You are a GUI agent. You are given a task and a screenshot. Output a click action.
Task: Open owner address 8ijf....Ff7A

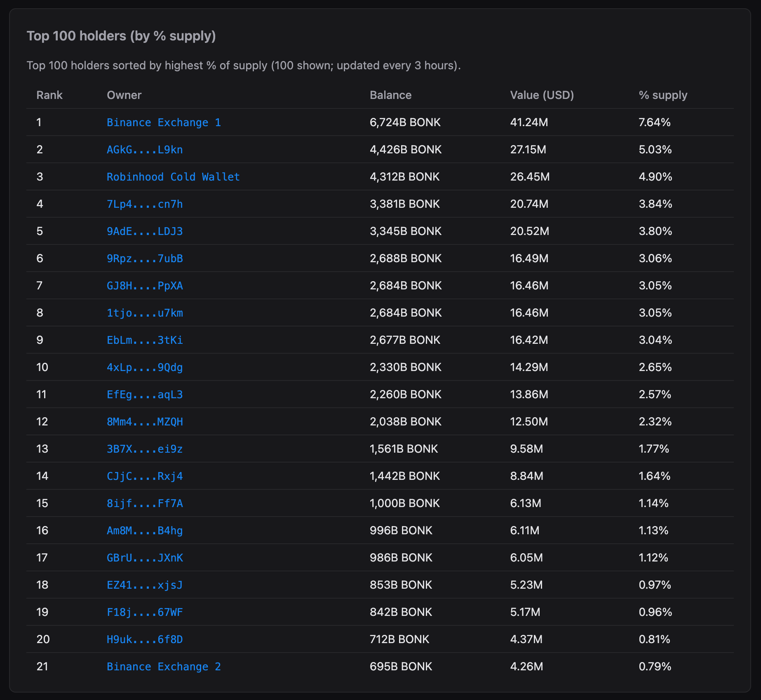(x=145, y=503)
